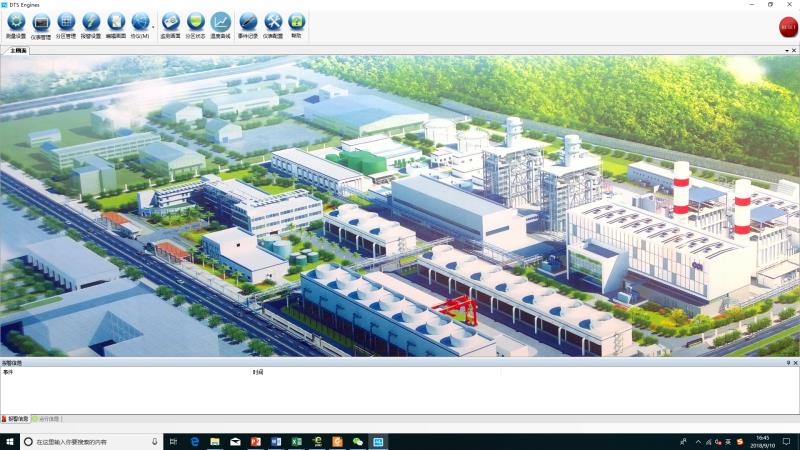Open the 事件记录 event log icon
800x450 pixels.
(248, 22)
